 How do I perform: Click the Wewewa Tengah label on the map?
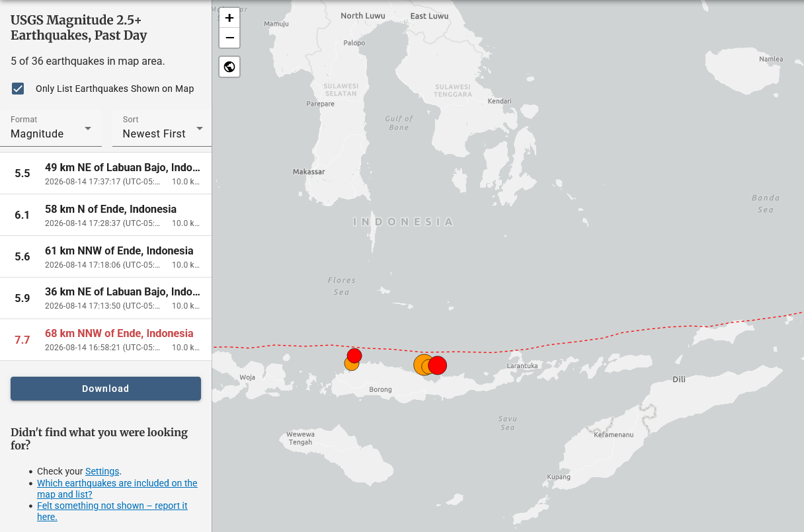300,438
